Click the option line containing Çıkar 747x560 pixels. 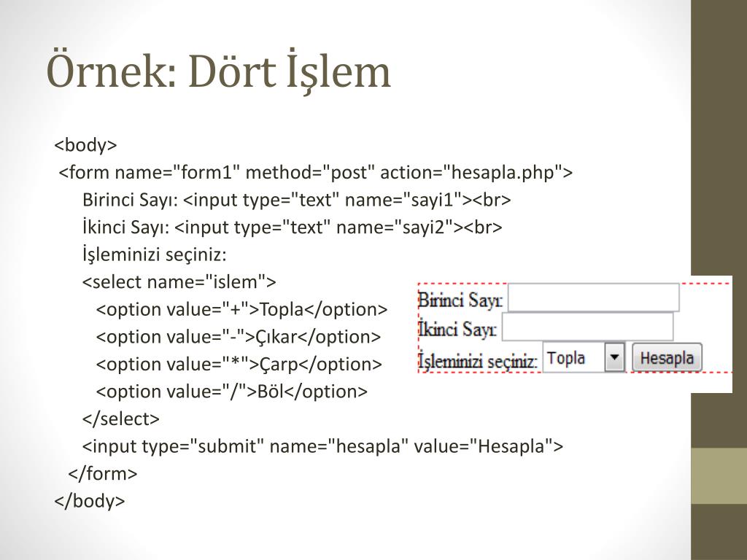(239, 337)
